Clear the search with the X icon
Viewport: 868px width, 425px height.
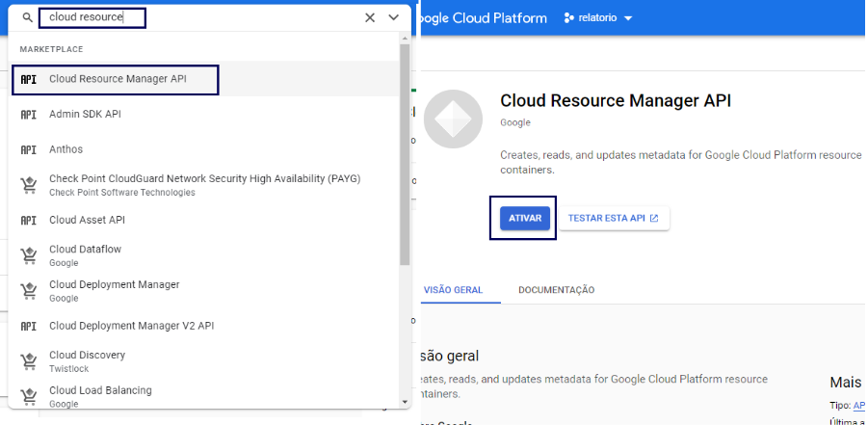tap(370, 17)
